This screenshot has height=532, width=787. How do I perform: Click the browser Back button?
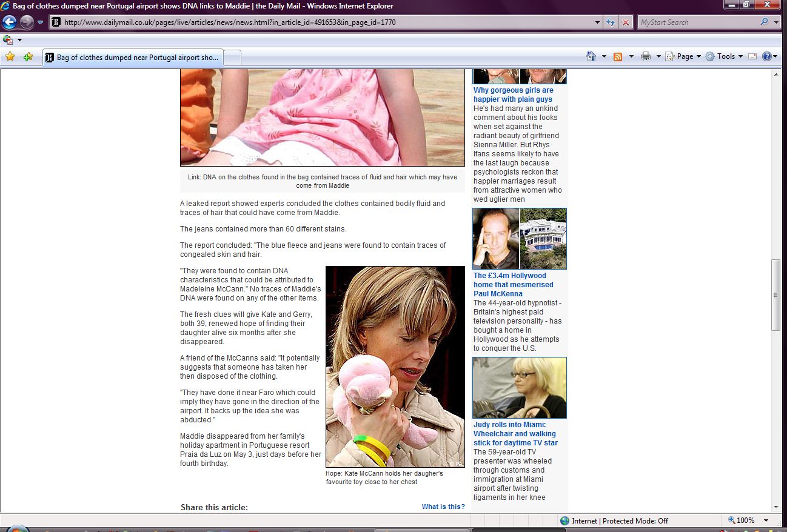click(x=9, y=22)
